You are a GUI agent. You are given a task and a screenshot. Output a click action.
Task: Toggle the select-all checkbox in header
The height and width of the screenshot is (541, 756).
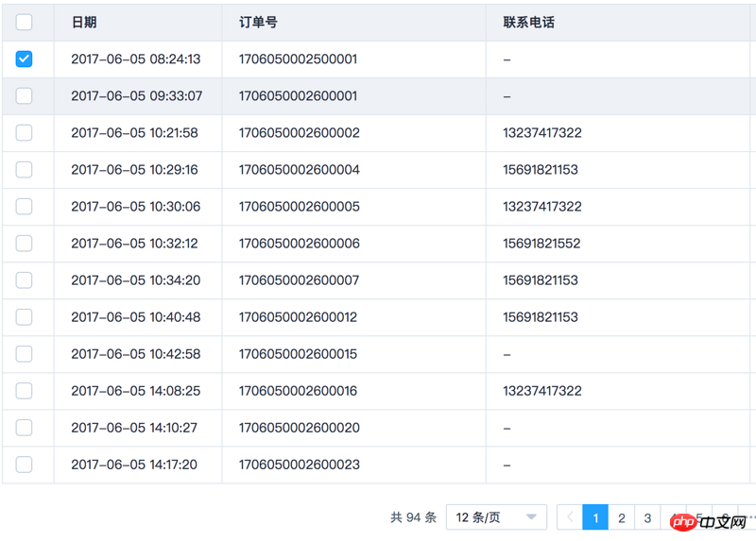[25, 22]
